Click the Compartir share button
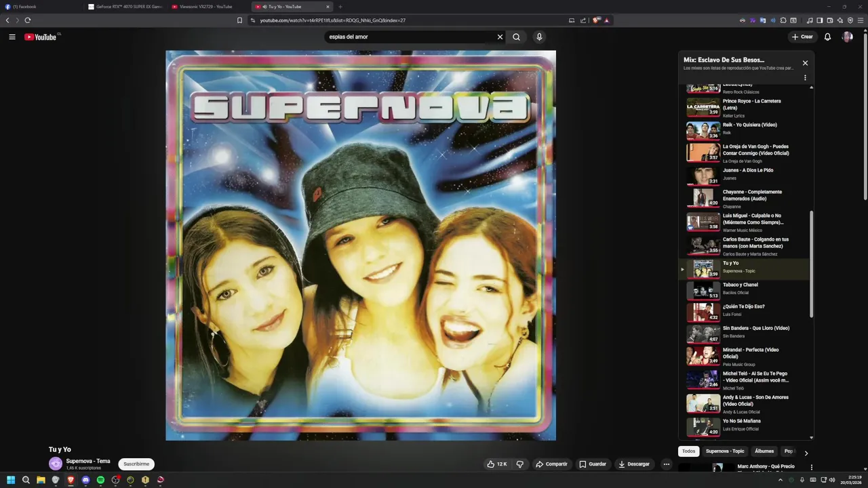 (x=551, y=464)
